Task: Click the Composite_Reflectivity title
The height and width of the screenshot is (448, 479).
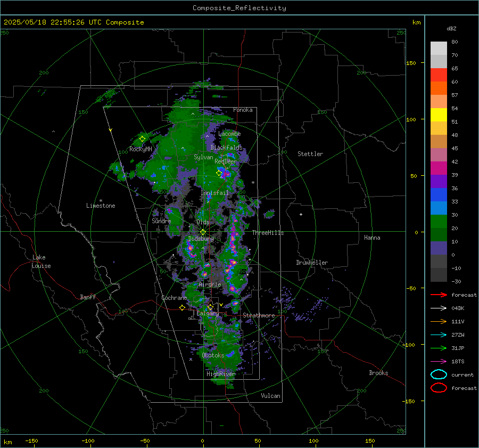Action: tap(240, 8)
